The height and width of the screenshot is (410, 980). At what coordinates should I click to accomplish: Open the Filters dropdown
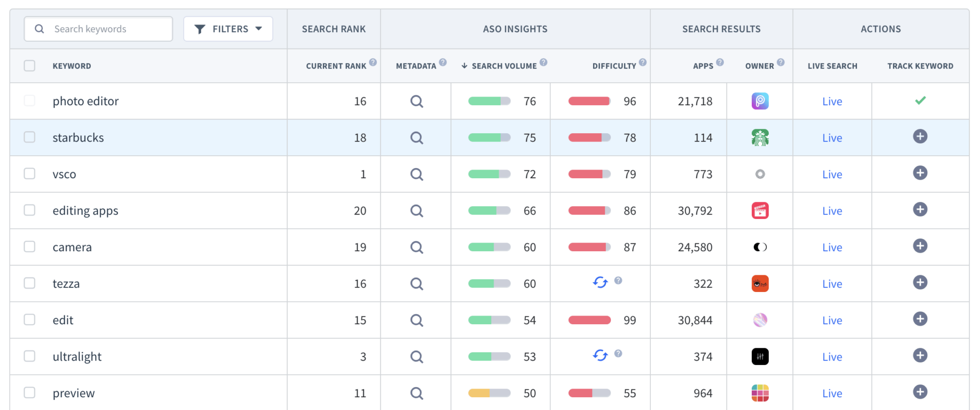pos(228,29)
